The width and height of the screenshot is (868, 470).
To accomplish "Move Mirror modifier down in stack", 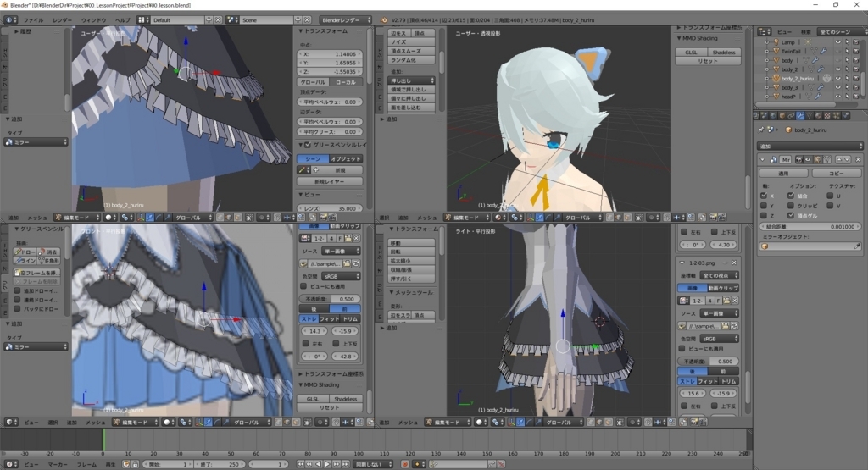I will tap(847, 159).
